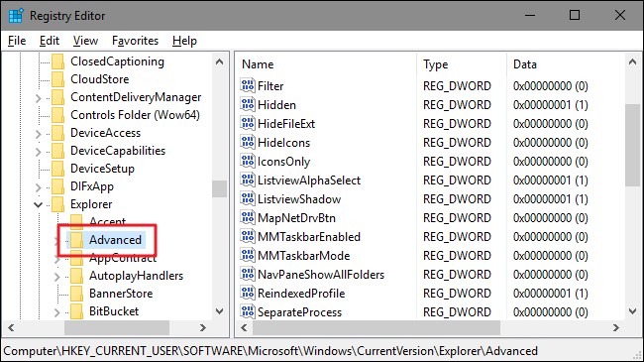Click the Registry Editor app icon in title bar
This screenshot has height=362, width=644.
pyautogui.click(x=16, y=16)
